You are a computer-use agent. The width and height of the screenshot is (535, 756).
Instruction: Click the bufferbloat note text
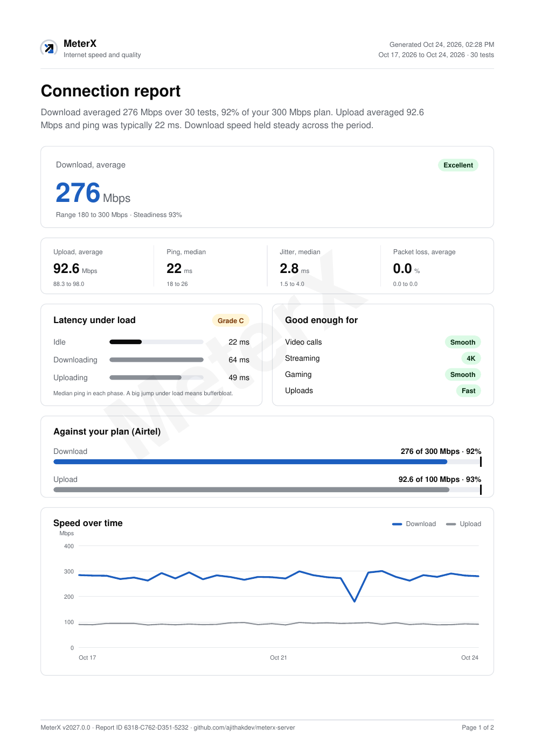point(143,394)
